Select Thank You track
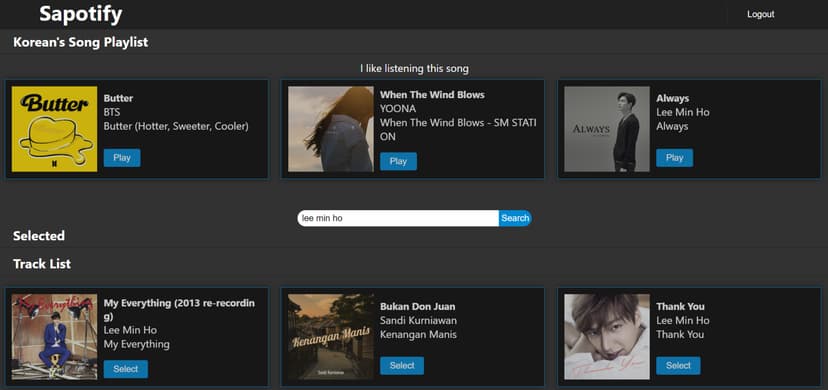Image resolution: width=828 pixels, height=390 pixels. [x=678, y=366]
